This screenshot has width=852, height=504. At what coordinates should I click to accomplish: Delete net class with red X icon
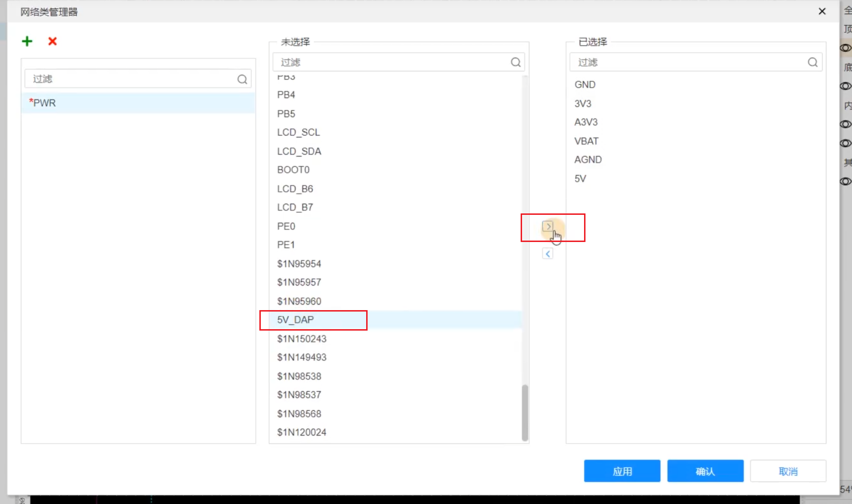(52, 41)
